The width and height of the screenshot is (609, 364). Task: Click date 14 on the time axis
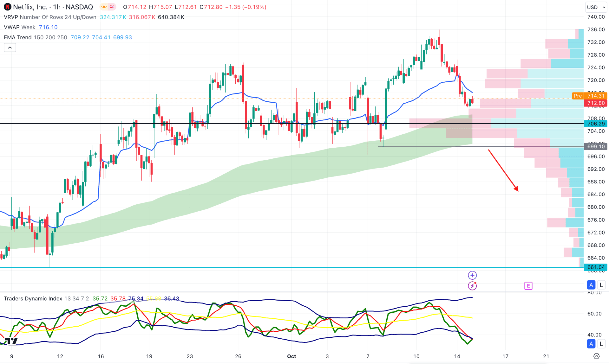point(457,356)
